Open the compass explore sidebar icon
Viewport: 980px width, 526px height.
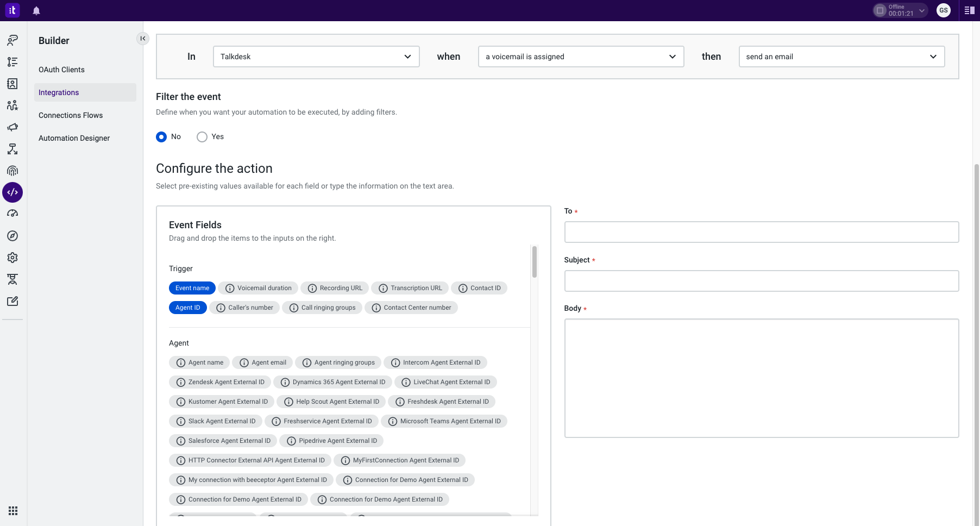coord(12,236)
